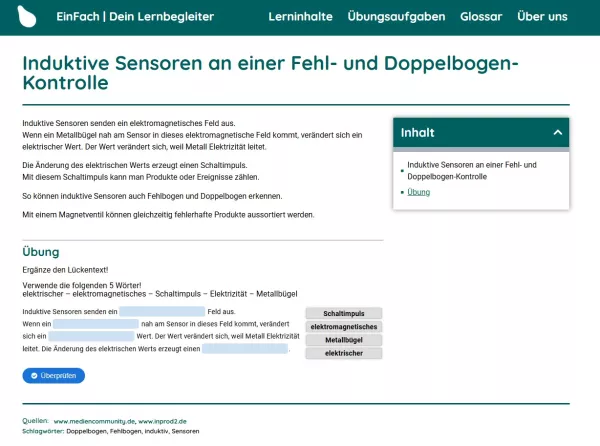This screenshot has height=446, width=600.
Task: Go to the Glossar page
Action: pos(481,16)
